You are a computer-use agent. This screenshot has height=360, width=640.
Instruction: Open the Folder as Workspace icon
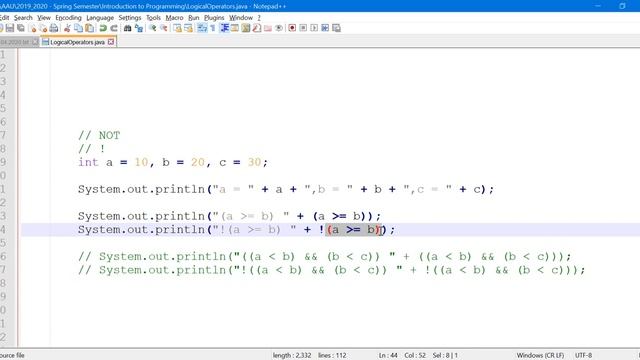click(x=268, y=28)
